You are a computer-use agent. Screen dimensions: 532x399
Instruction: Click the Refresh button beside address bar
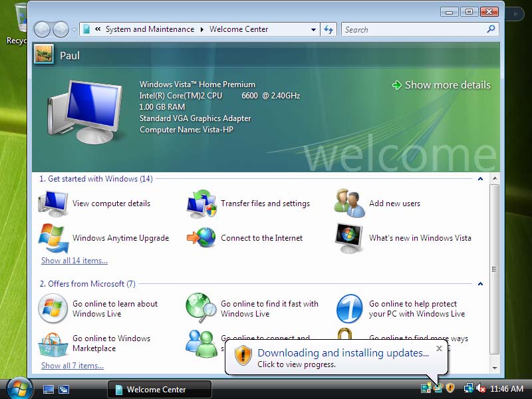pyautogui.click(x=328, y=29)
